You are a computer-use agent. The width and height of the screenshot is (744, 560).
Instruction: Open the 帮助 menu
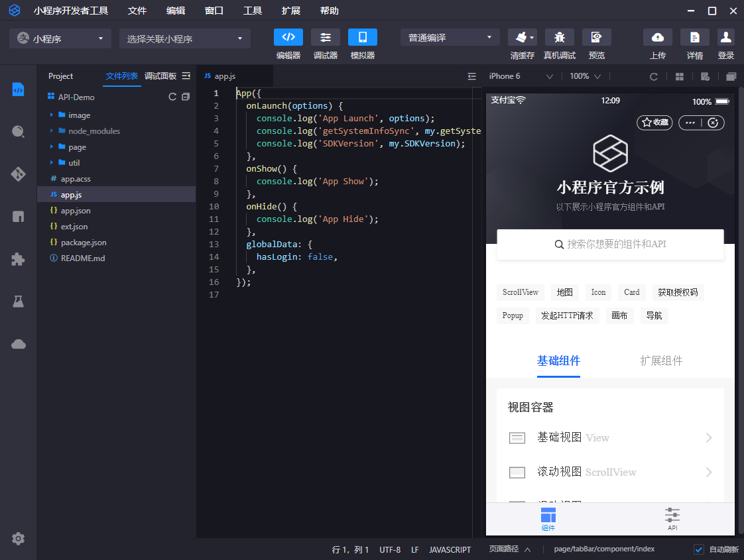pos(330,11)
